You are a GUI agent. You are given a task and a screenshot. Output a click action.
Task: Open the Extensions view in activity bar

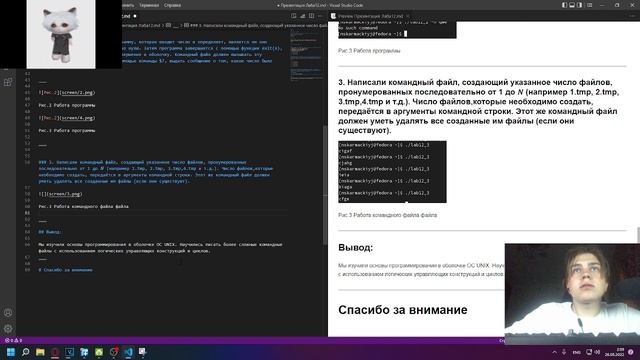[8, 82]
